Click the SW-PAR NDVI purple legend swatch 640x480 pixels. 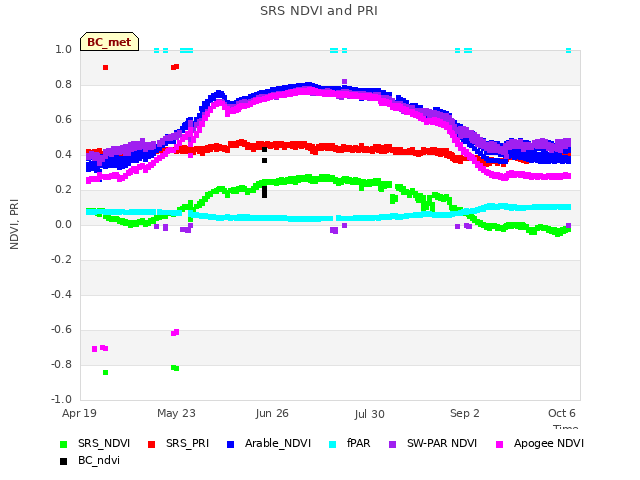click(392, 444)
